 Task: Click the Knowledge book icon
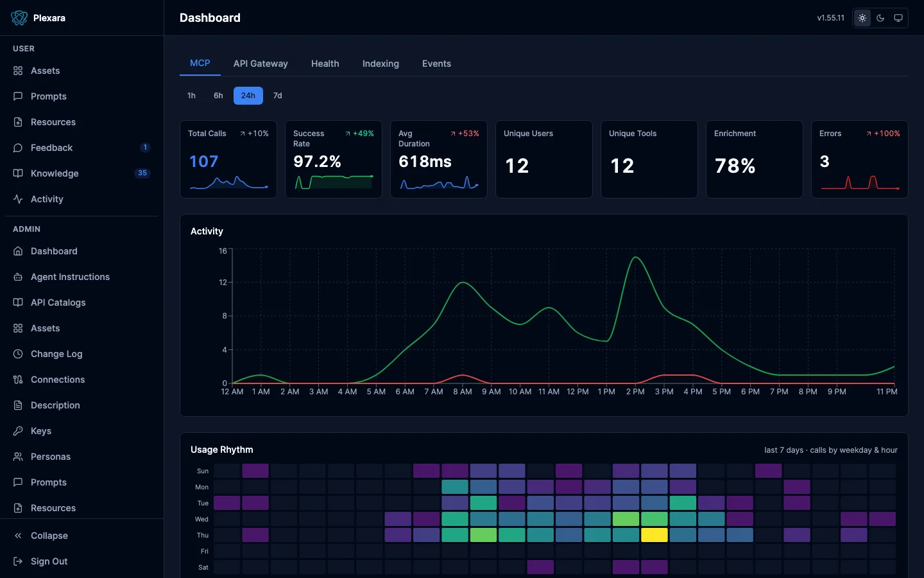click(x=18, y=173)
